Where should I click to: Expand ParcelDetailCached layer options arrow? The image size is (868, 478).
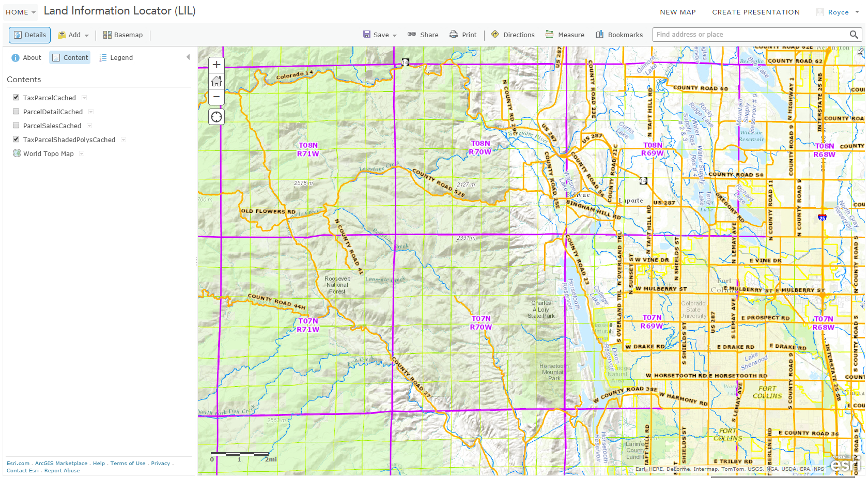[91, 112]
